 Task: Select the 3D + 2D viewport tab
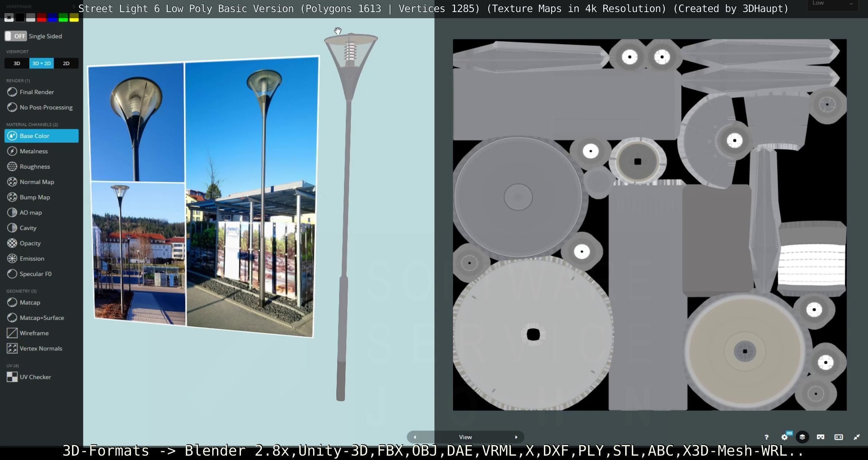42,63
